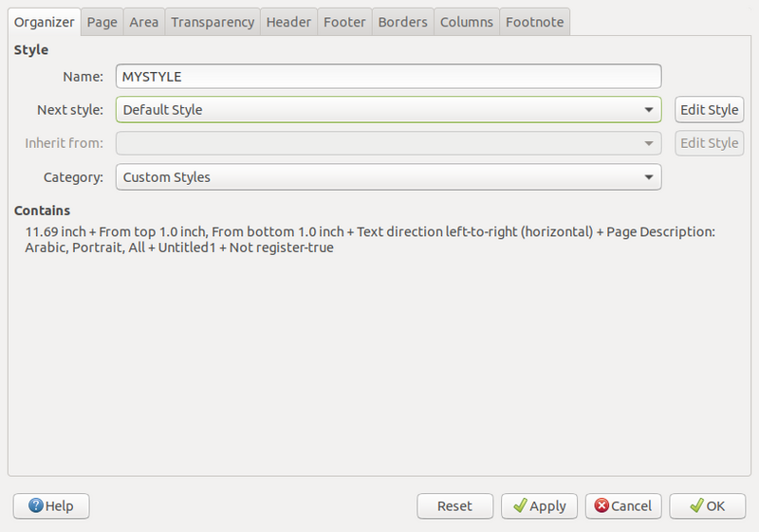Apply the style changes
Image resolution: width=759 pixels, height=532 pixels.
point(539,505)
